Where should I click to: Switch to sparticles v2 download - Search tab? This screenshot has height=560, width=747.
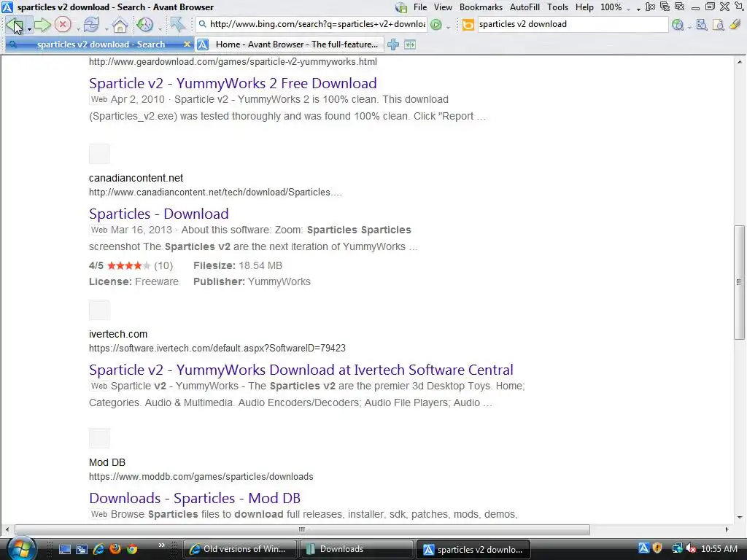(x=100, y=44)
